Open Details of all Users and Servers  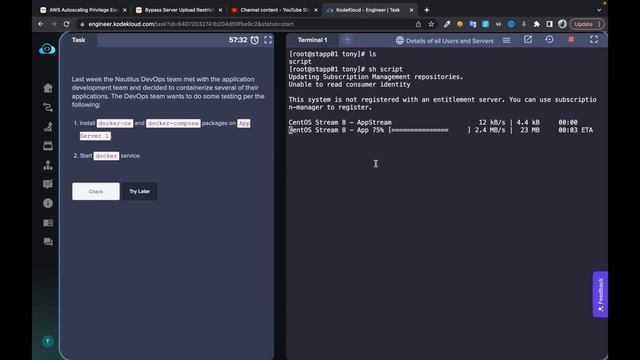444,40
